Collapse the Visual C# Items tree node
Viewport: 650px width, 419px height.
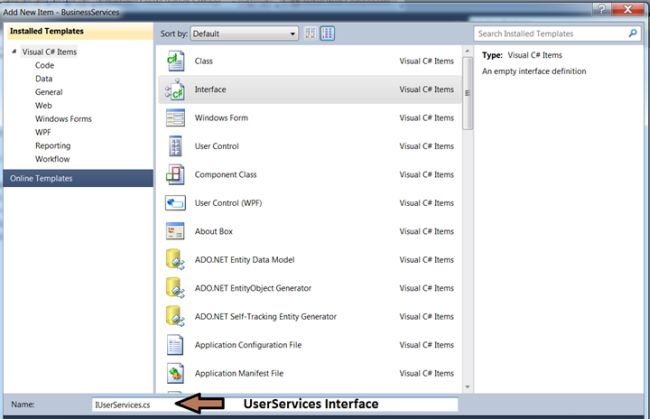coord(15,51)
